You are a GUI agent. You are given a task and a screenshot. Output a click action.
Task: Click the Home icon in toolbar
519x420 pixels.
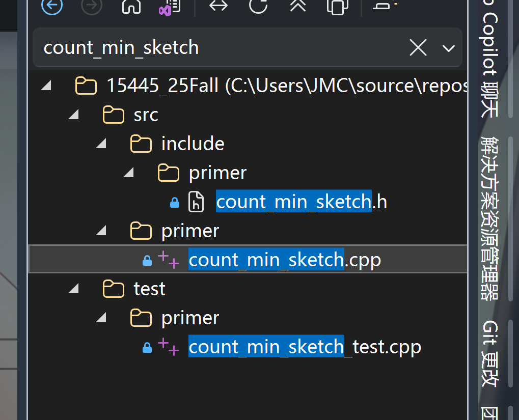point(131,6)
